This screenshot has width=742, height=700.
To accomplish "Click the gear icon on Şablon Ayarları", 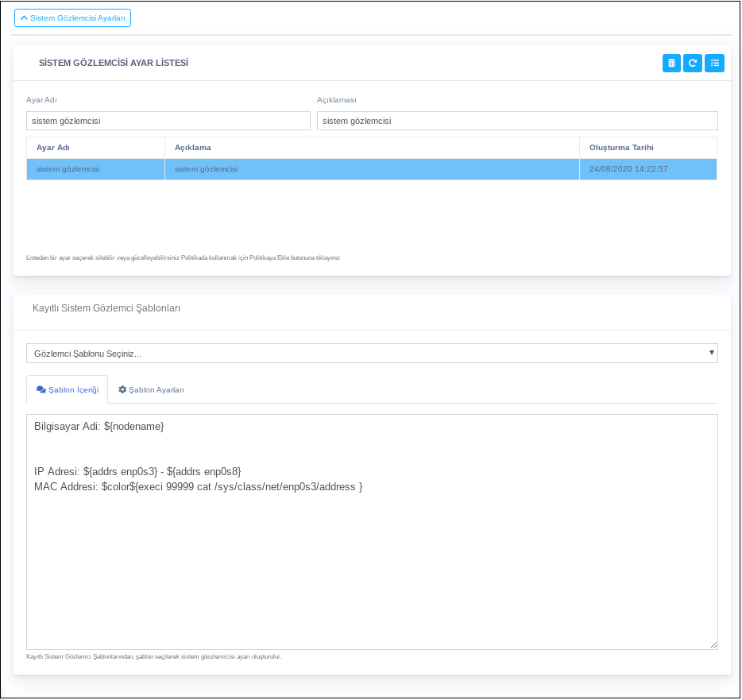I will click(122, 390).
